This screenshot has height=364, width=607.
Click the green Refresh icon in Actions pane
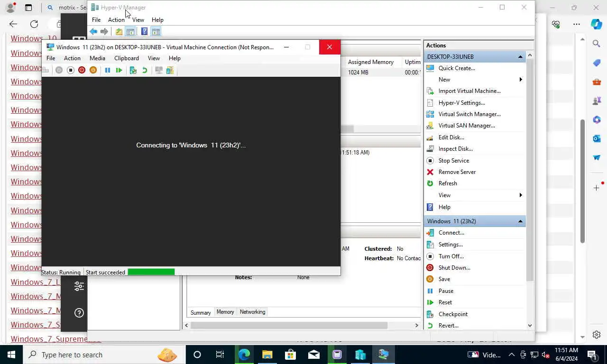click(430, 183)
